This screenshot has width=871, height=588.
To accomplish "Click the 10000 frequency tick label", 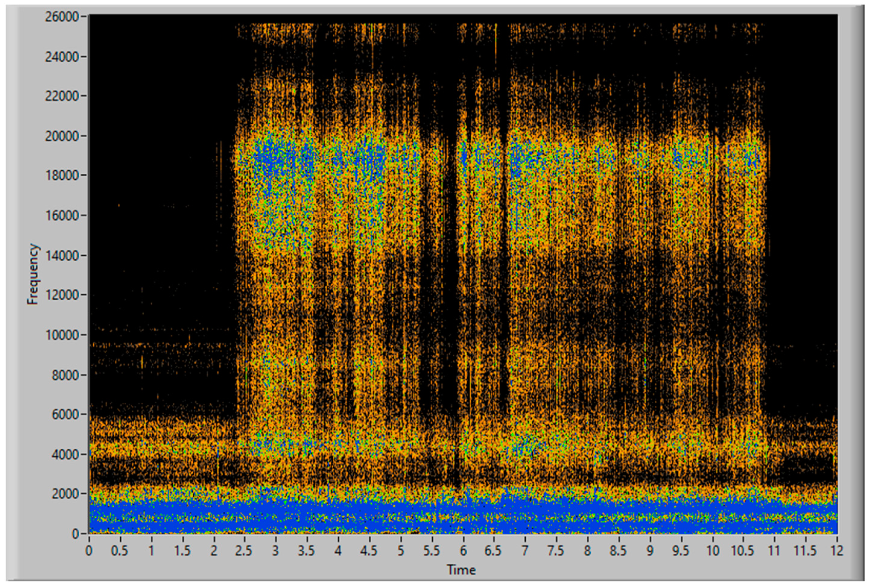I will pyautogui.click(x=62, y=335).
